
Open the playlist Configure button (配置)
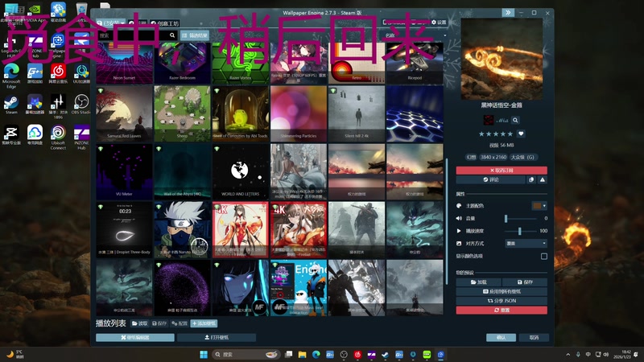click(x=180, y=323)
